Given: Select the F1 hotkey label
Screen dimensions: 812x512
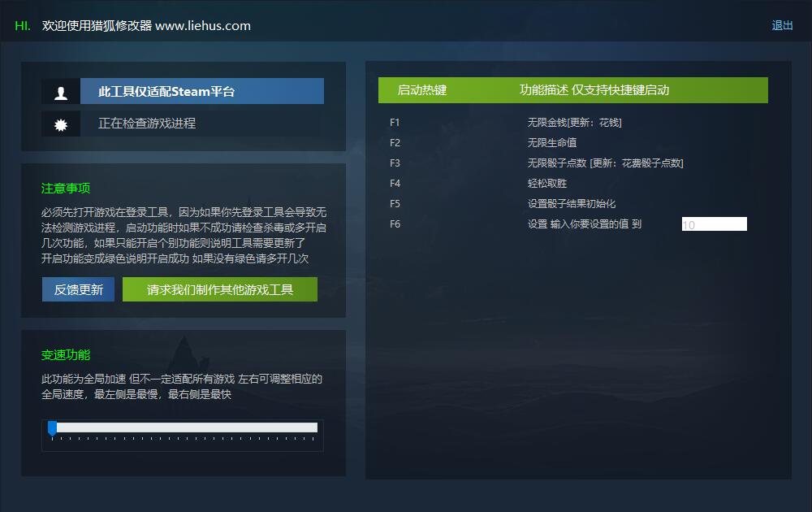Looking at the screenshot, I should click(395, 122).
